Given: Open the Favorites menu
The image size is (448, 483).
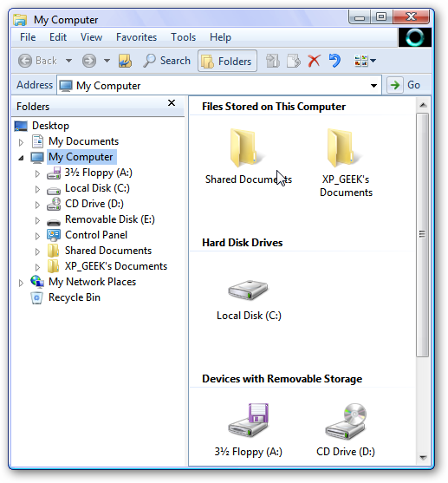Looking at the screenshot, I should point(136,37).
